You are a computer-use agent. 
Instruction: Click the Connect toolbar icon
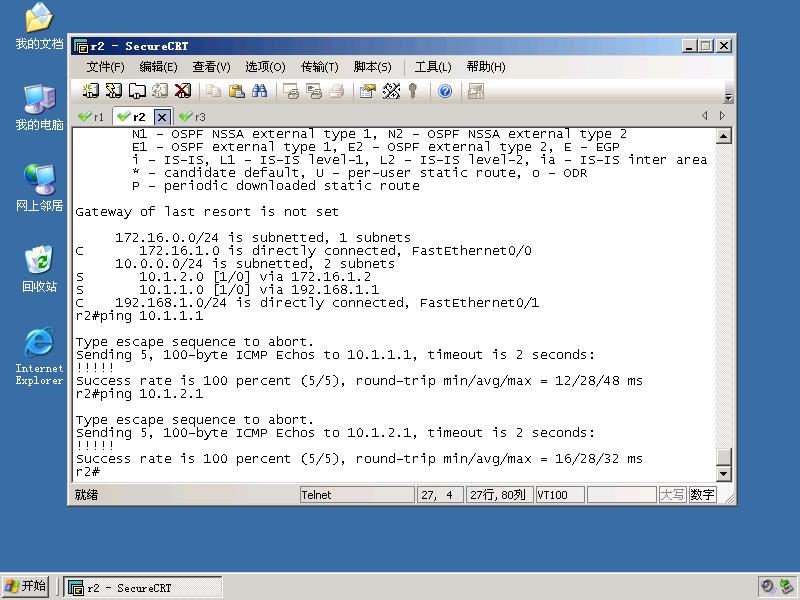(x=90, y=91)
